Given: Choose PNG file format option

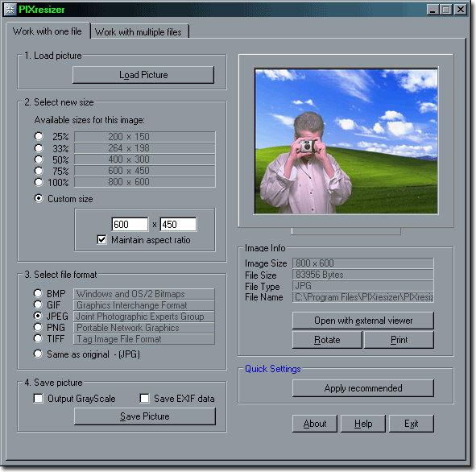Looking at the screenshot, I should [38, 327].
